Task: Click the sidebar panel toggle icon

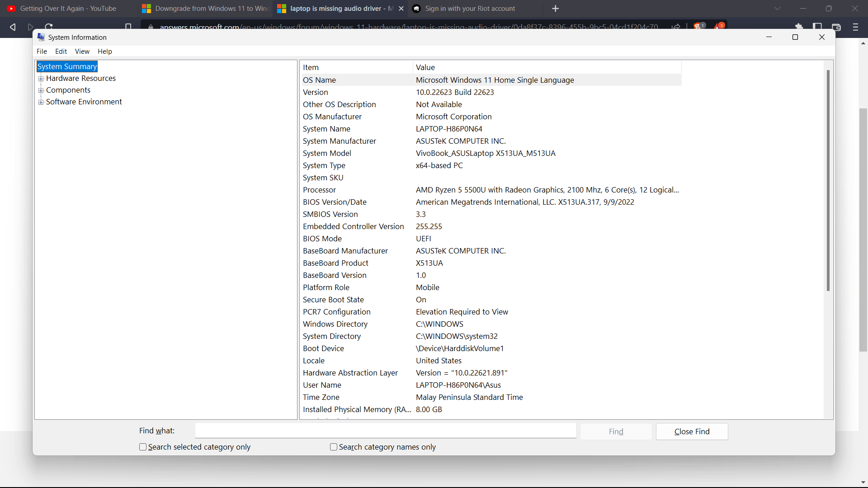Action: [817, 27]
